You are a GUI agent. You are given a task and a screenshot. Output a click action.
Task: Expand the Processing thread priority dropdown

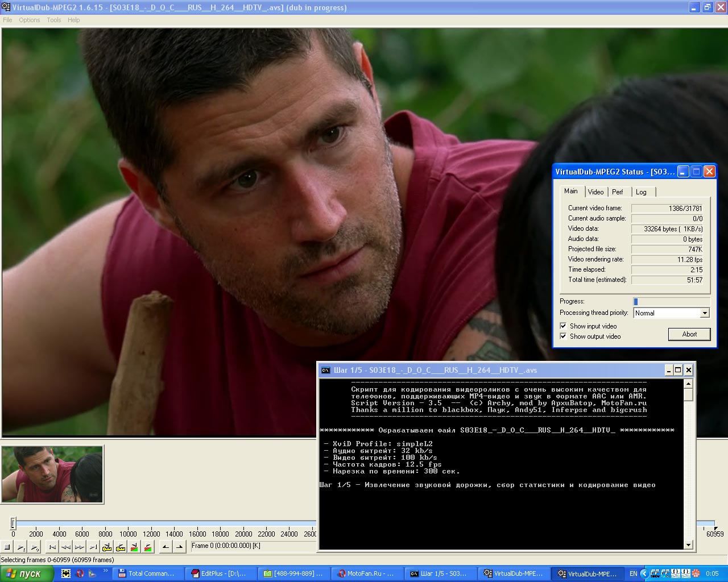click(705, 313)
